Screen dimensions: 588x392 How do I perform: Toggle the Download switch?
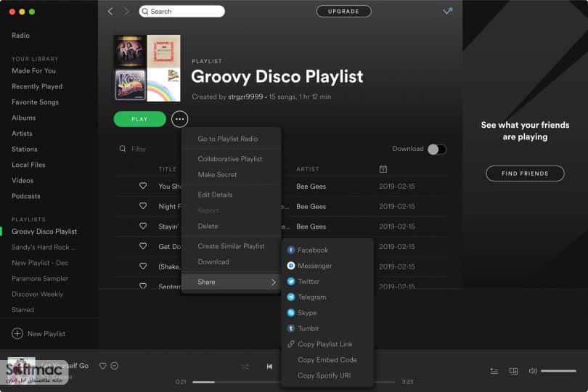coord(437,150)
